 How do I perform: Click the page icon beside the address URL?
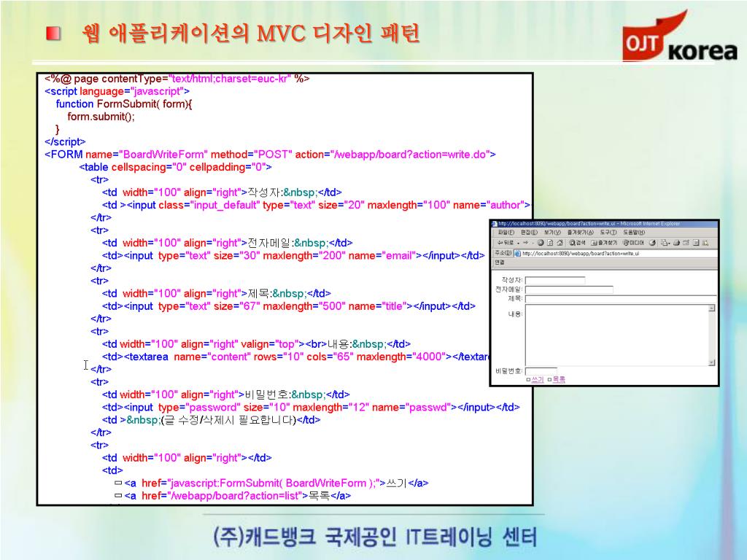[x=518, y=254]
